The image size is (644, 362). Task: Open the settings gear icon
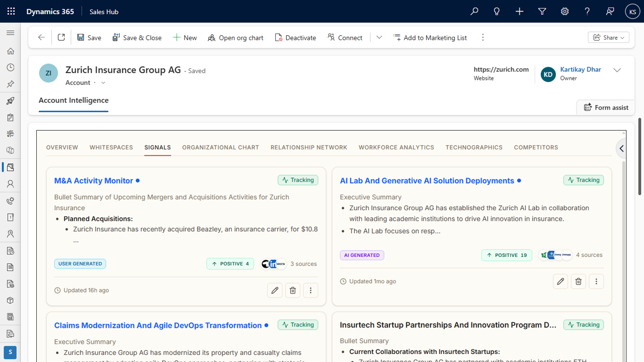[565, 11]
